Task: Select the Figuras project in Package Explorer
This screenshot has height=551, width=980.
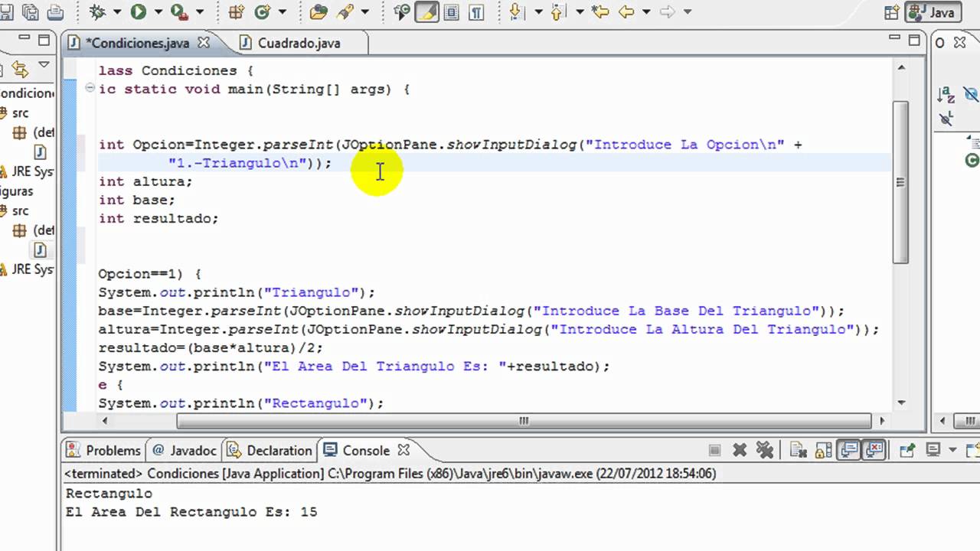Action: pos(17,191)
